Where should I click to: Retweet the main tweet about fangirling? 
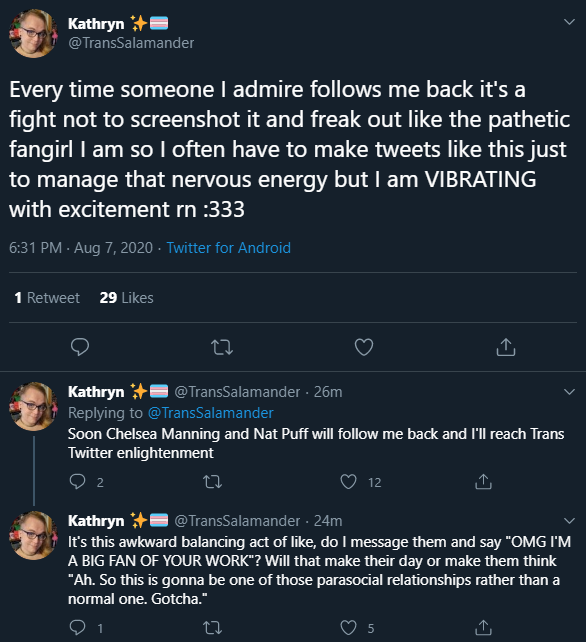tap(222, 347)
